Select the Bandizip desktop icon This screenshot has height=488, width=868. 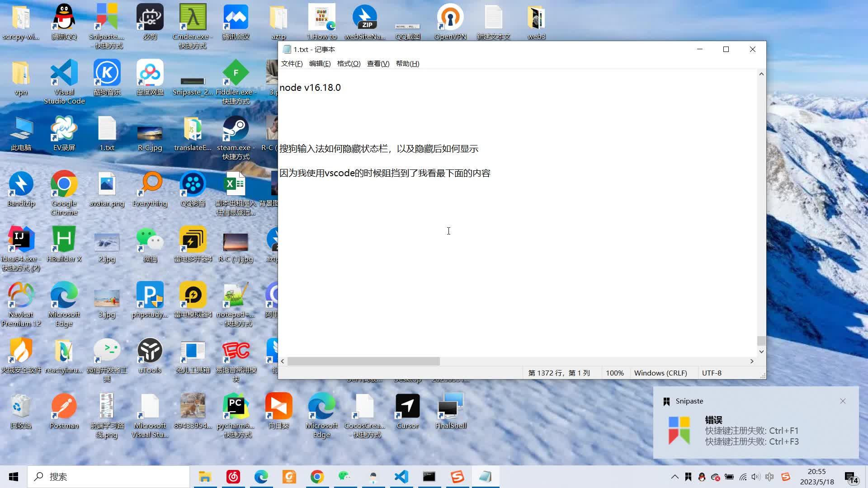[21, 188]
